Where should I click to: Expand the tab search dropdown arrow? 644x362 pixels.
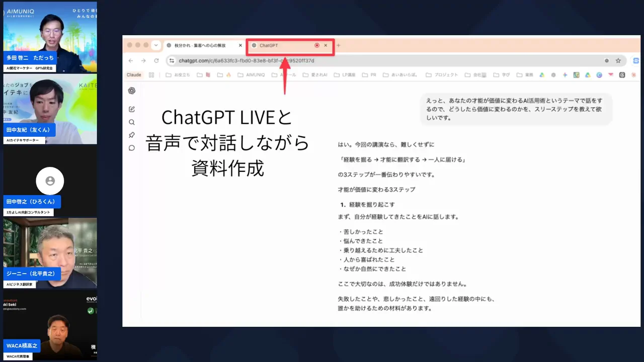[x=156, y=45]
